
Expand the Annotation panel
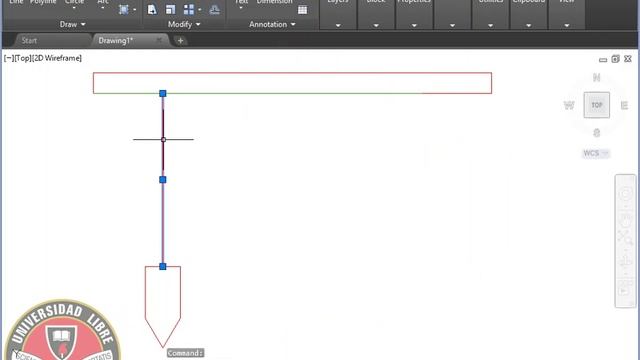272,24
